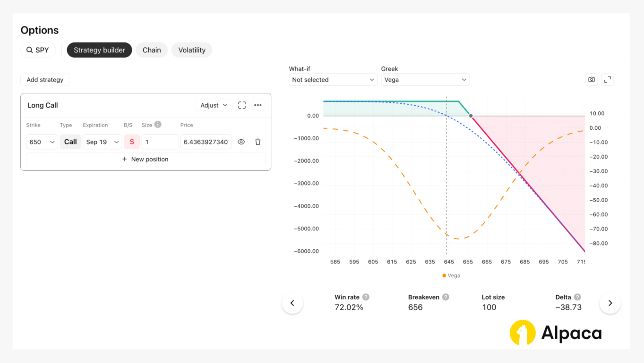Click Add strategy
Viewport: 644px width, 363px height.
[x=44, y=79]
